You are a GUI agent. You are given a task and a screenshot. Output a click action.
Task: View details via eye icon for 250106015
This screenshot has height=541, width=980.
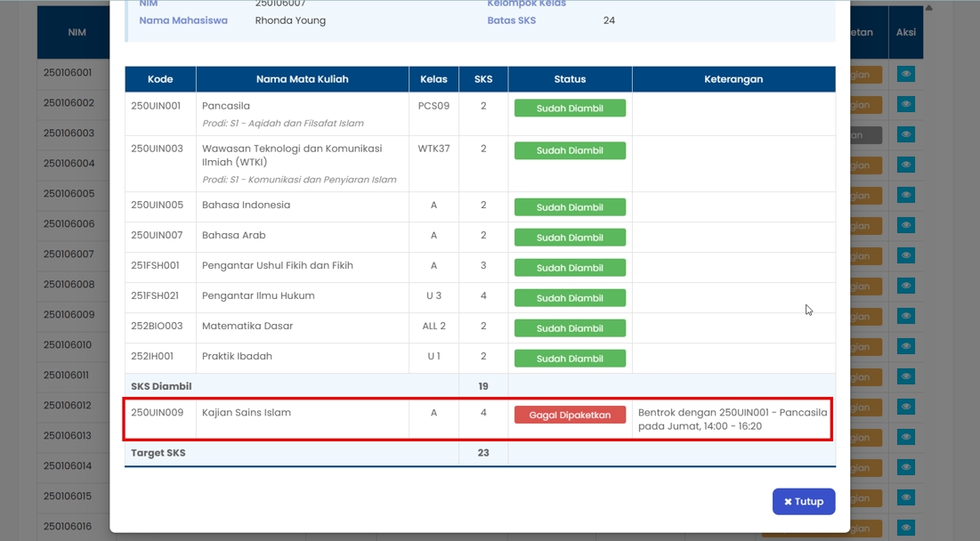(x=905, y=497)
